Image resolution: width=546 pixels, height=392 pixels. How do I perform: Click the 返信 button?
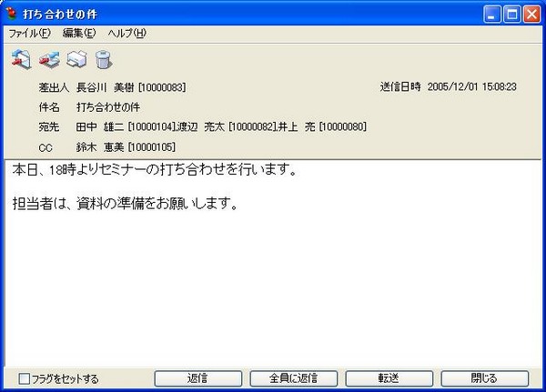click(198, 378)
